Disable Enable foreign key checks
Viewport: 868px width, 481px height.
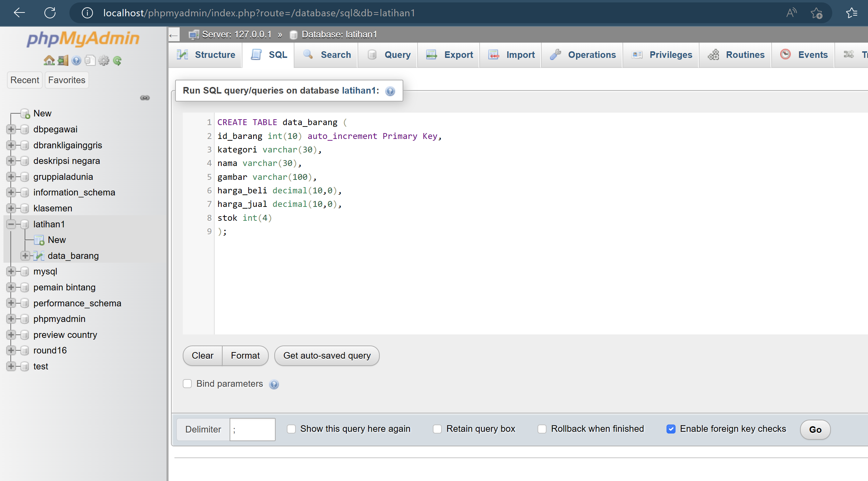pyautogui.click(x=671, y=429)
